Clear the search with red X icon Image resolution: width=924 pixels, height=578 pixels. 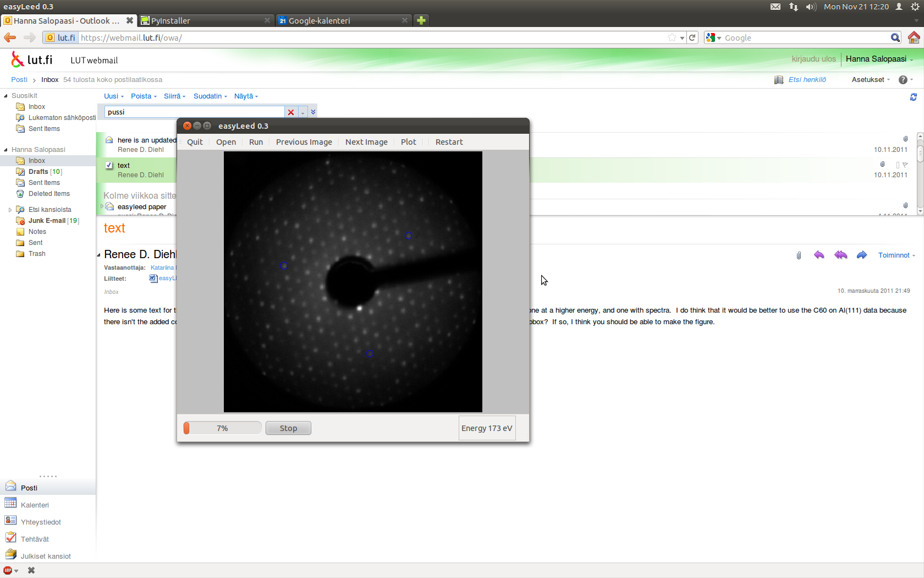point(291,112)
